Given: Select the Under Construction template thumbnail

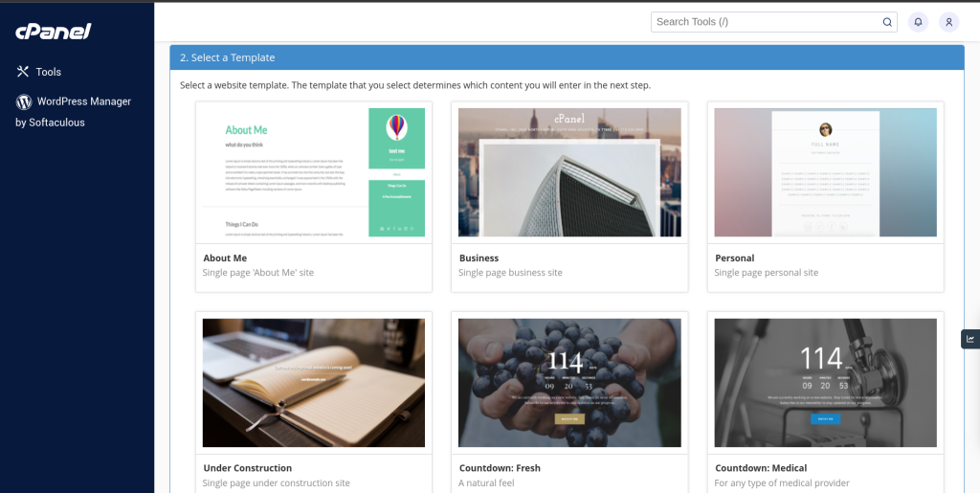Looking at the screenshot, I should [314, 383].
